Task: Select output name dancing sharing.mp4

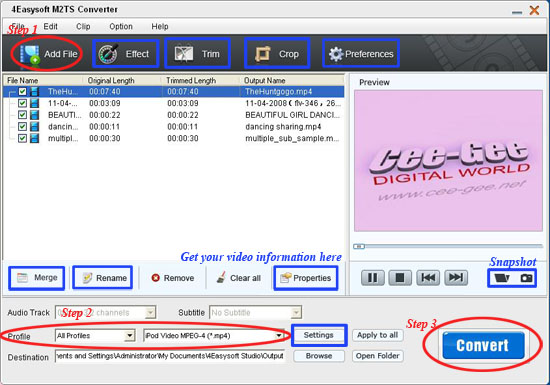Action: (x=283, y=126)
